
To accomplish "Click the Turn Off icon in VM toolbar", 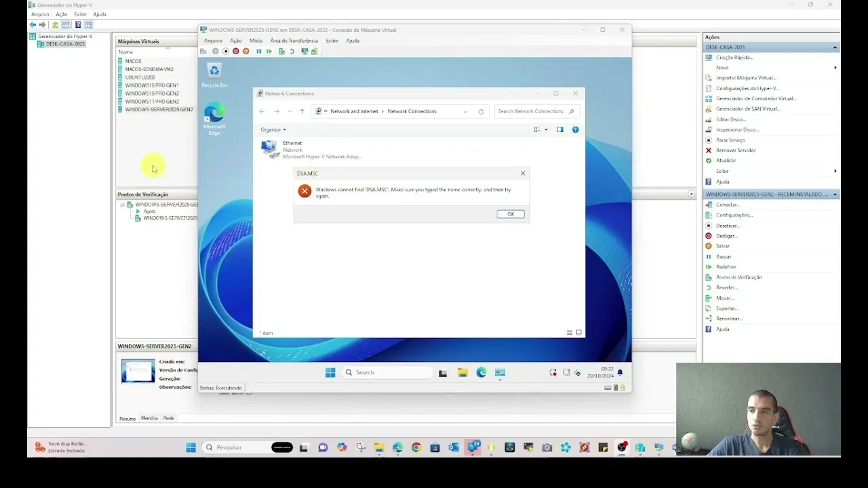I will point(226,52).
